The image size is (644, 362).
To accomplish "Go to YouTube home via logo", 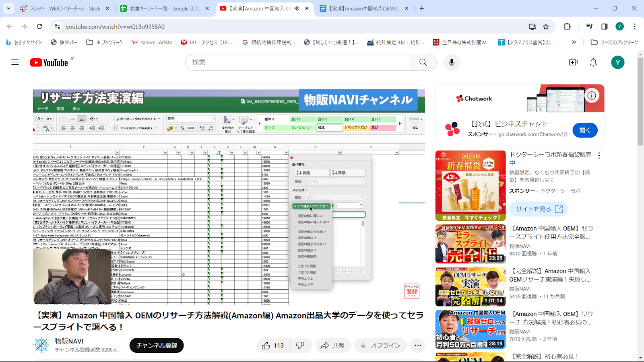I will pyautogui.click(x=49, y=62).
